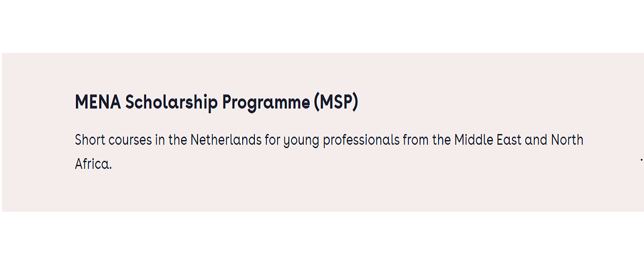This screenshot has width=644, height=268.
Task: Click the word 'Africa.' on the second line
Action: coord(93,163)
